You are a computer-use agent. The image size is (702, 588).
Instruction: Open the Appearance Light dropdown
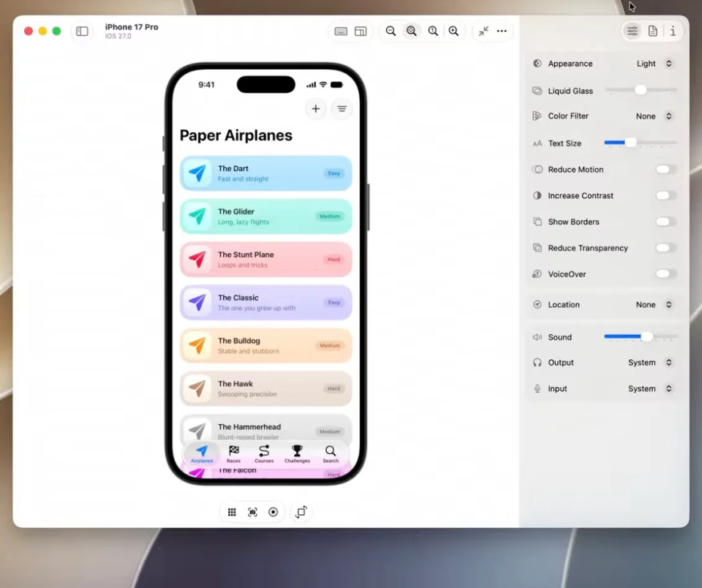654,64
